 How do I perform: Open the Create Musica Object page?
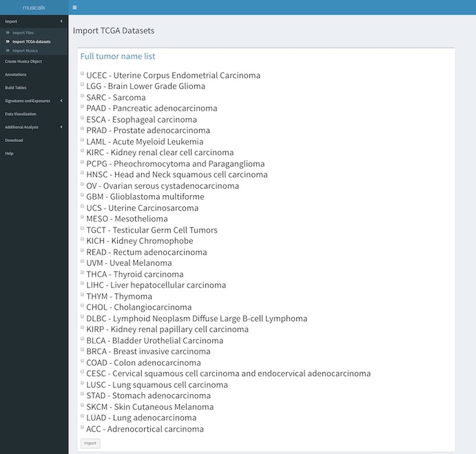(x=23, y=61)
